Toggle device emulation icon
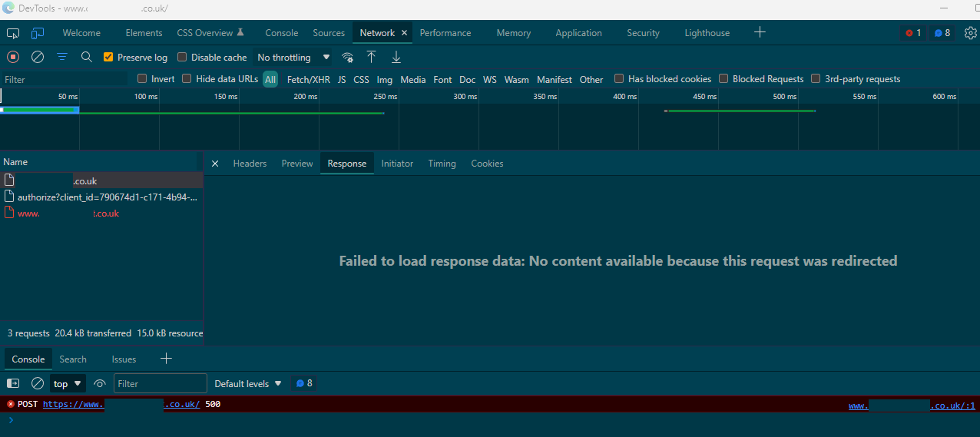The width and height of the screenshot is (980, 437). [x=38, y=33]
